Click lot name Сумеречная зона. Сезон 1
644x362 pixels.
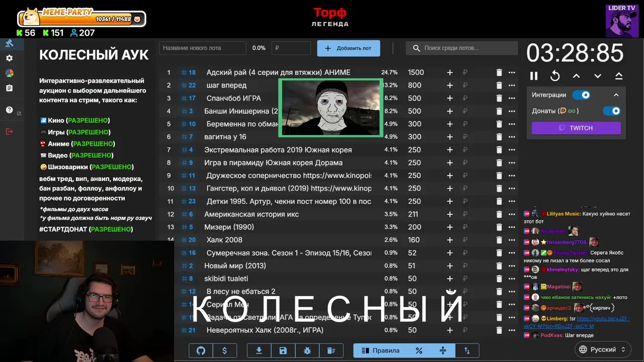[289, 253]
